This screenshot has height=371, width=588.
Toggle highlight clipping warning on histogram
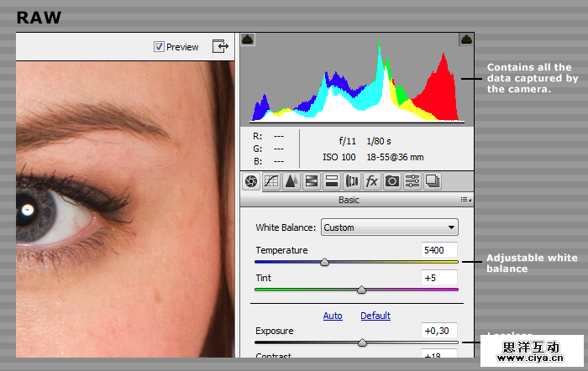click(465, 39)
